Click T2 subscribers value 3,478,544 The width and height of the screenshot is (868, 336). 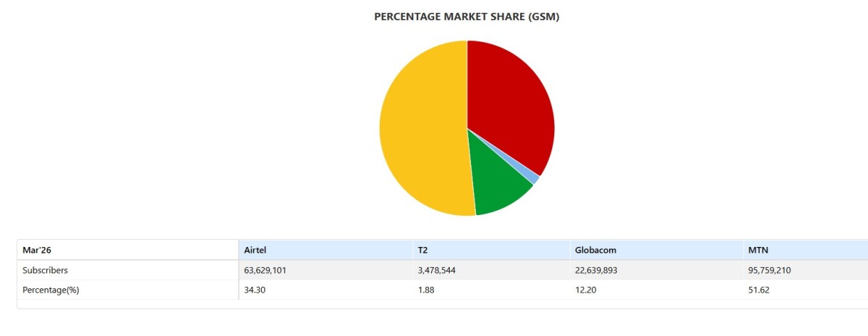coord(437,270)
